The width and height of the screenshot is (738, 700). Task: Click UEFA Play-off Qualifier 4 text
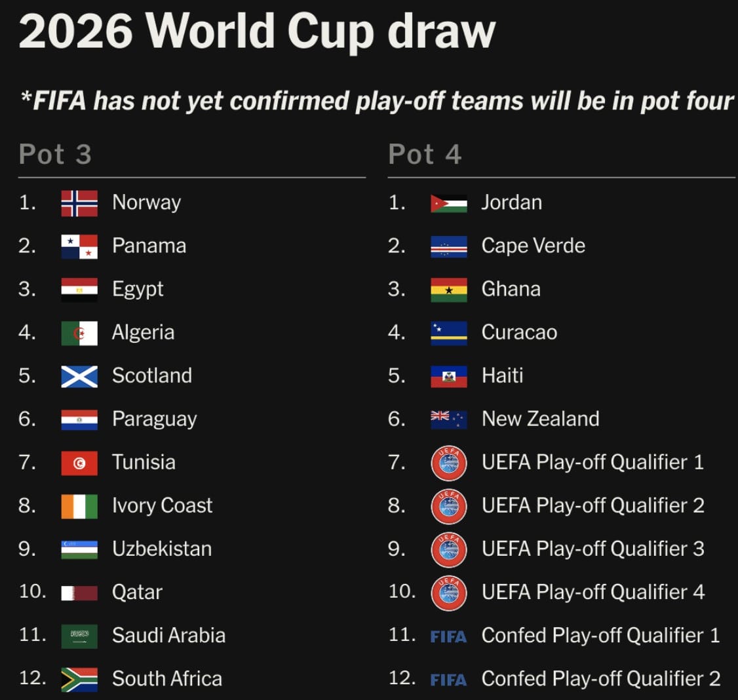592,592
